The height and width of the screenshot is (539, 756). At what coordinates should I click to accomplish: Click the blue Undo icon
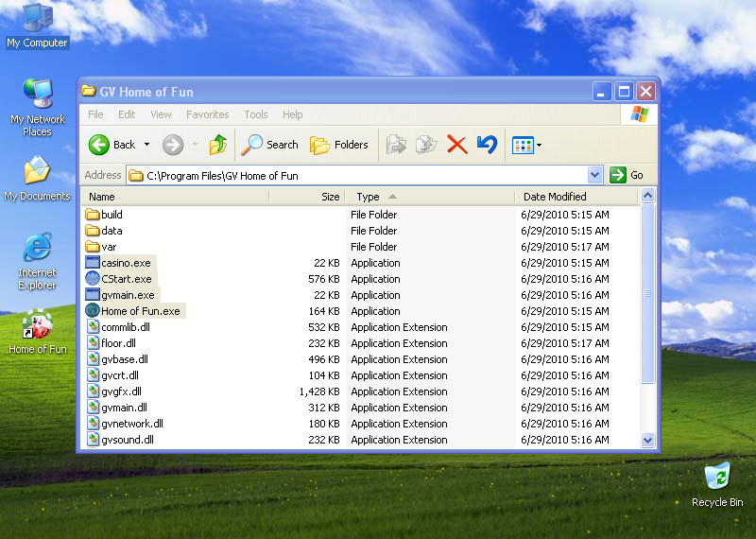[x=487, y=145]
